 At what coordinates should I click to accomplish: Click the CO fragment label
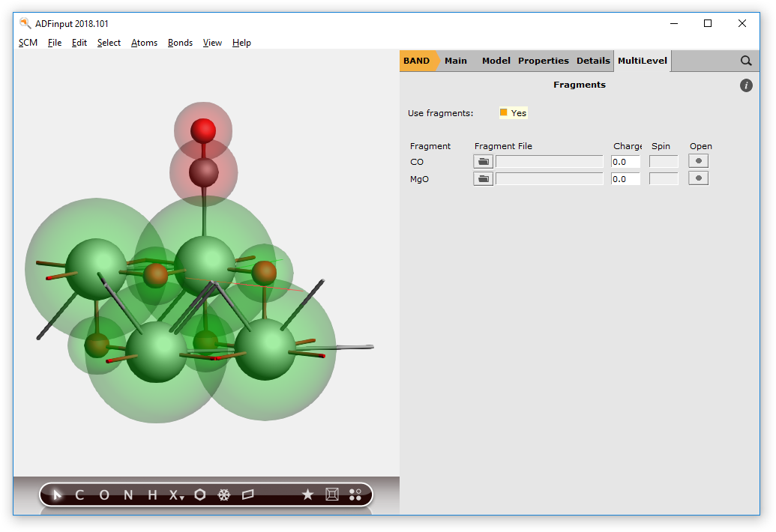point(417,162)
